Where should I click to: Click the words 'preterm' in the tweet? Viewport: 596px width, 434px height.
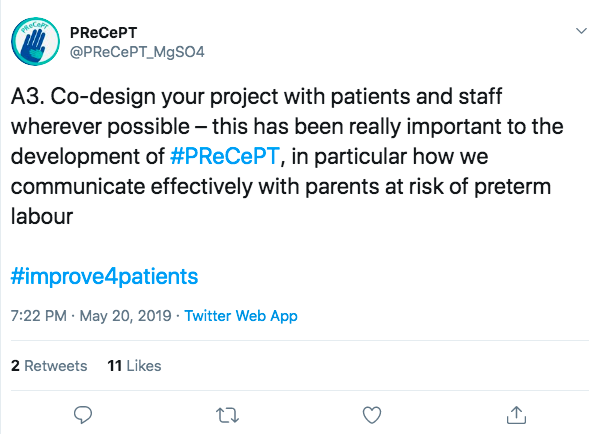pos(512,187)
